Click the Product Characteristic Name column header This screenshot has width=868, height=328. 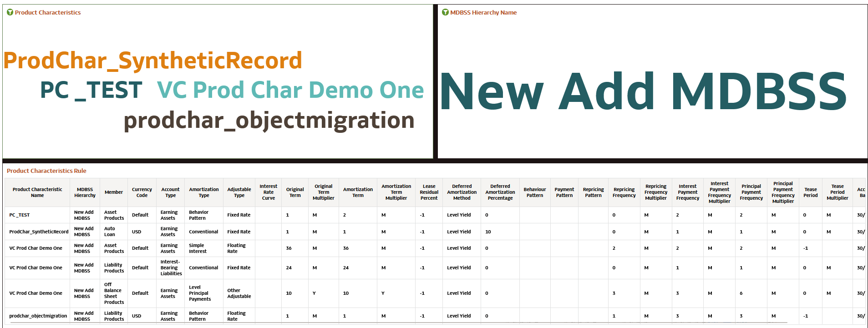[x=37, y=192]
